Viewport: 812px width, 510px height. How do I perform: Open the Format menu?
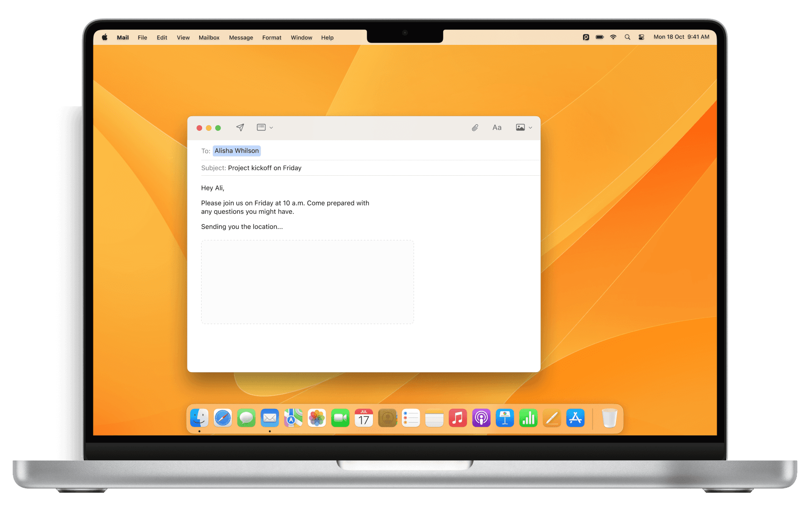point(272,37)
